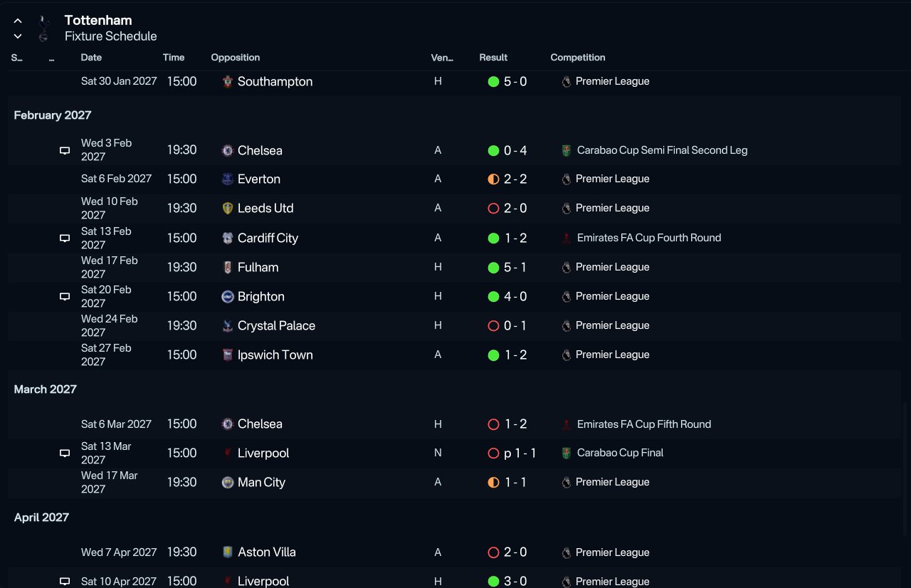Click the green win indicator for Ipswich Town
The image size is (911, 588).
[x=493, y=355]
